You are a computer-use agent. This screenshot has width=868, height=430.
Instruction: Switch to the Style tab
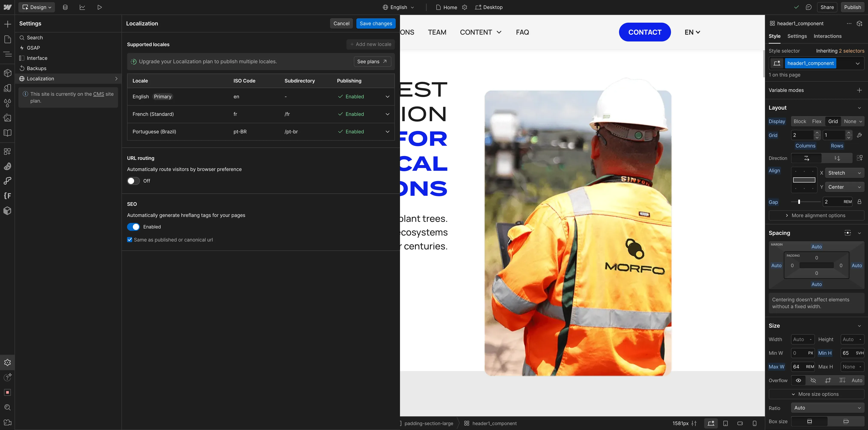click(774, 36)
